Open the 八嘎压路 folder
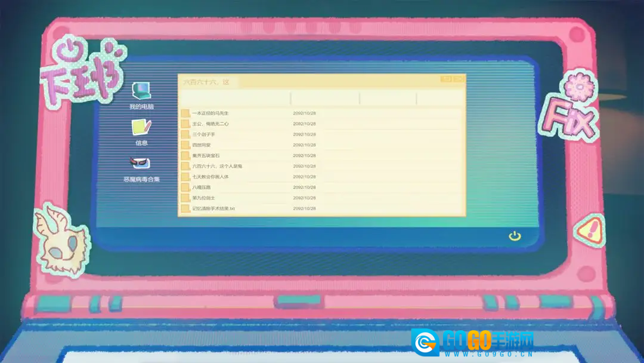 tap(202, 187)
